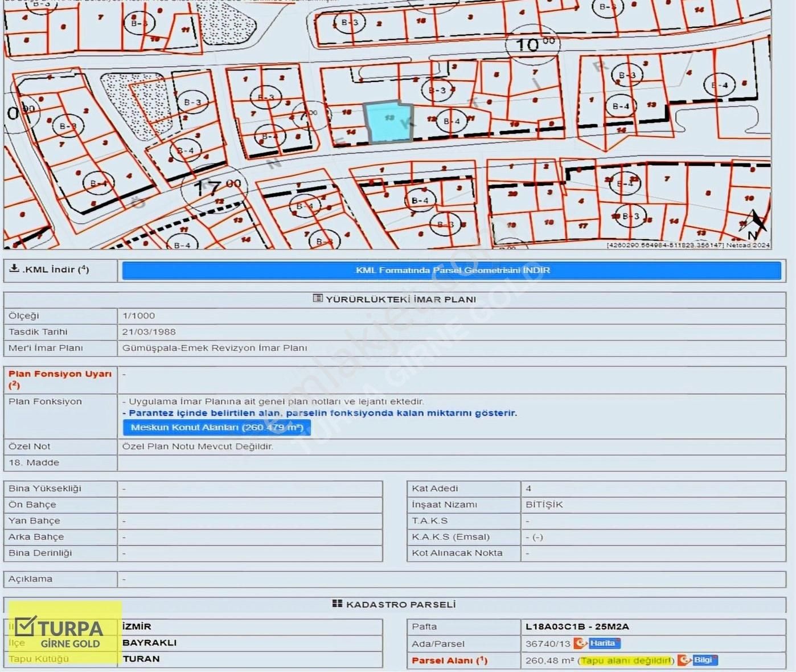
Task: Click the Bina Derinliği label
Action: (40, 553)
